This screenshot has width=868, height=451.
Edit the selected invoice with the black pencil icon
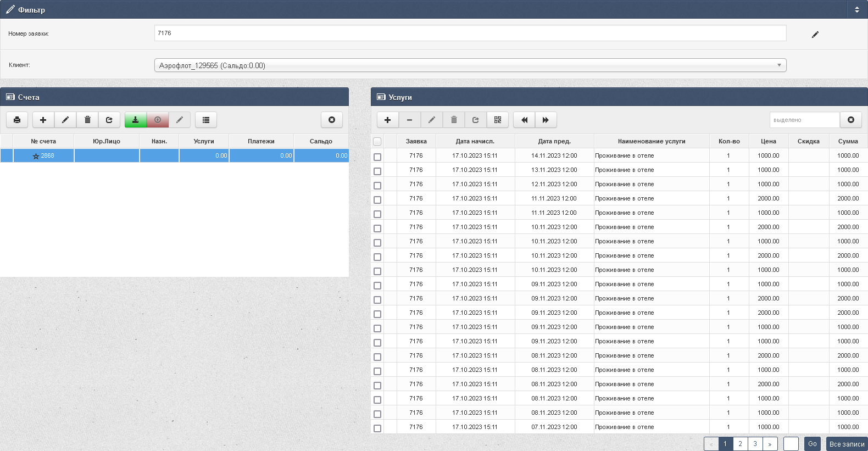coord(65,120)
